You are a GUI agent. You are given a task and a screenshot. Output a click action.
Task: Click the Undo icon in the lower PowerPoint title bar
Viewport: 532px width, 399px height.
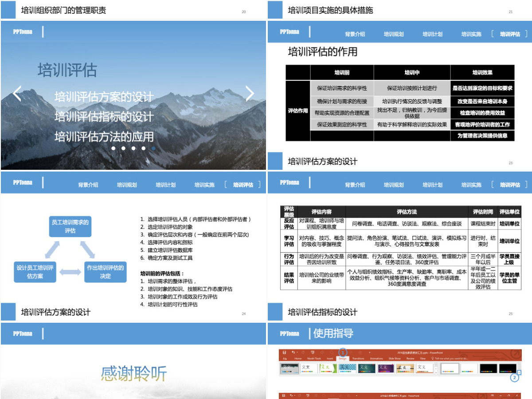point(292,395)
